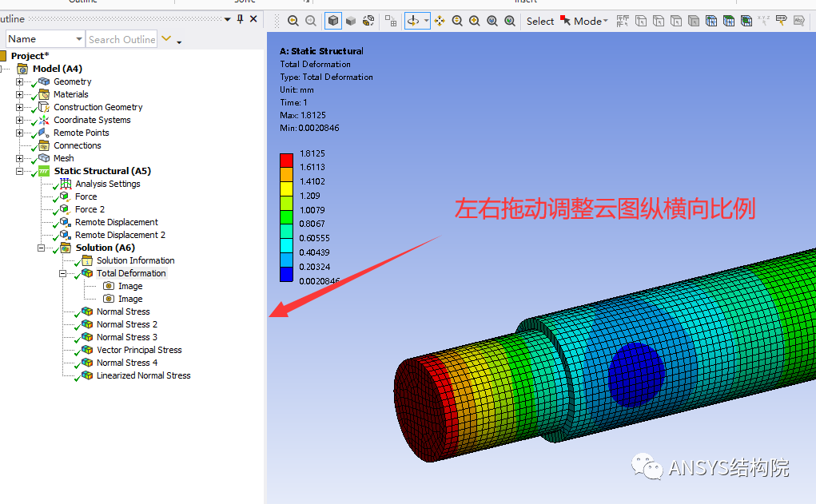The height and width of the screenshot is (504, 816).
Task: Select the Project* root item
Action: [30, 56]
